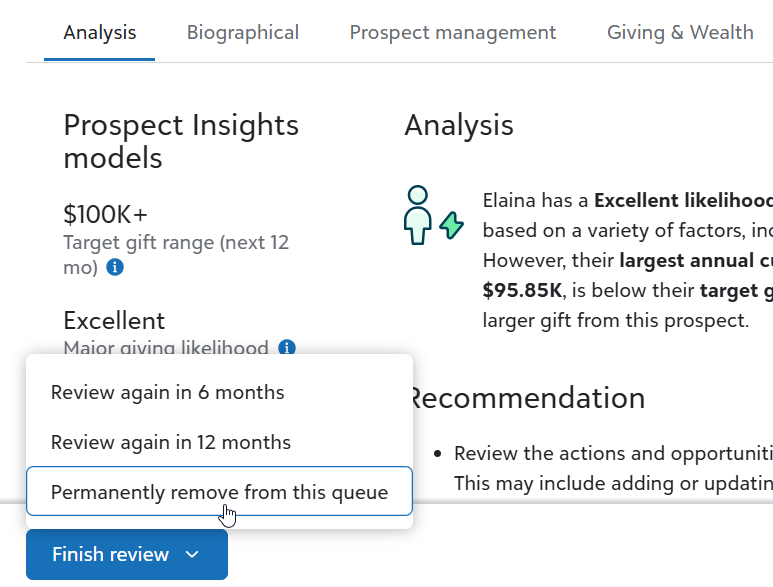
Task: Click the green lightning bolt icon
Action: click(452, 225)
